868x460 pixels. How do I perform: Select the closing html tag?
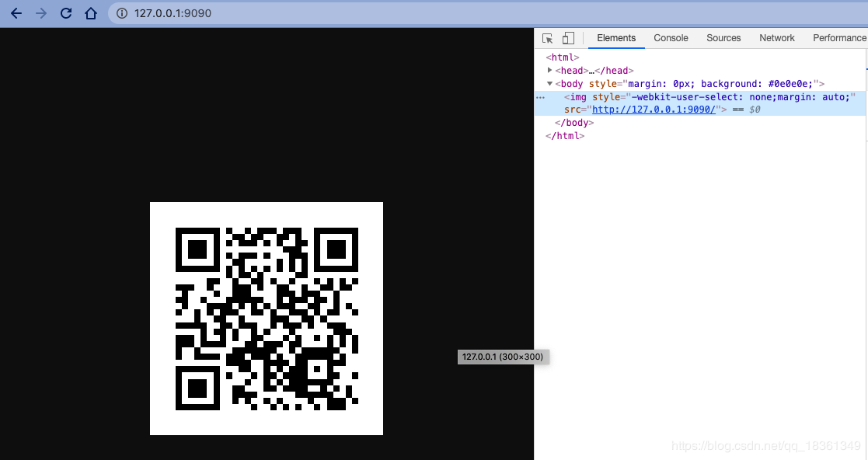point(565,136)
